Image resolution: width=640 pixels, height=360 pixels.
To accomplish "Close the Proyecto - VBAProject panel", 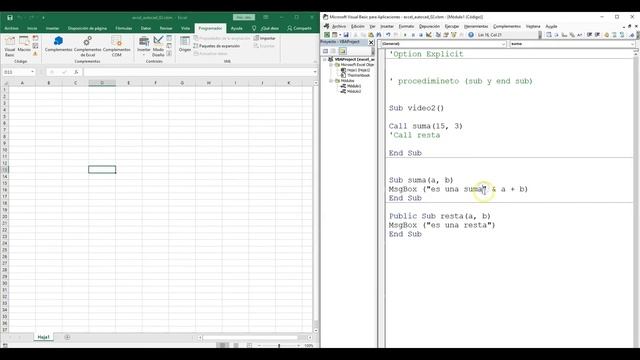I will pyautogui.click(x=371, y=42).
